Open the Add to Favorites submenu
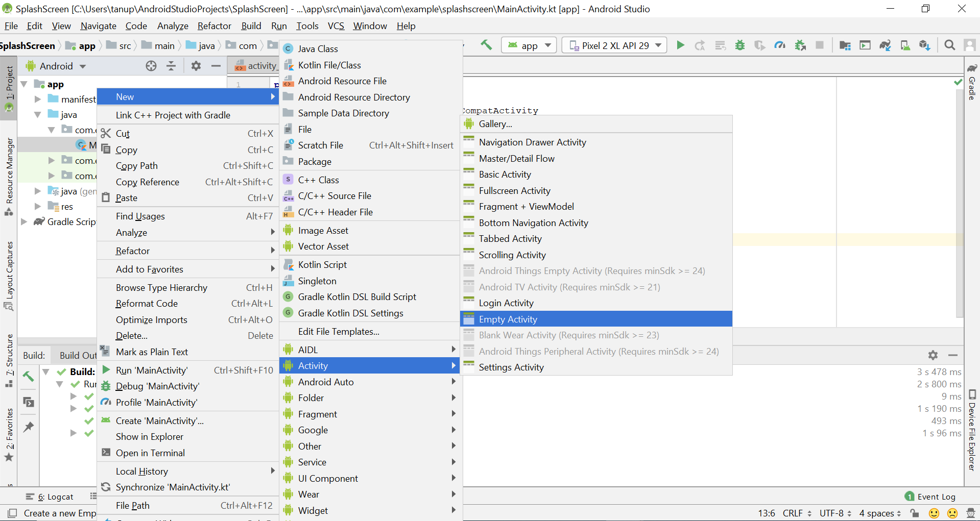The height and width of the screenshot is (521, 980). click(188, 269)
